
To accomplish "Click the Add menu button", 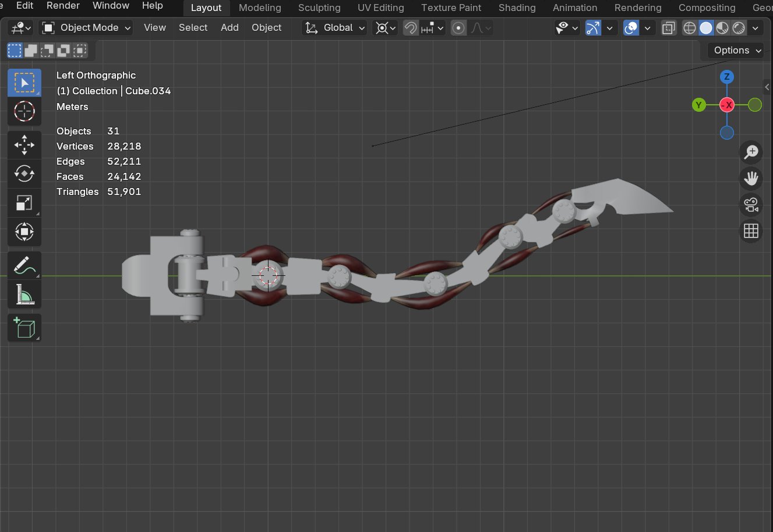I will 230,28.
